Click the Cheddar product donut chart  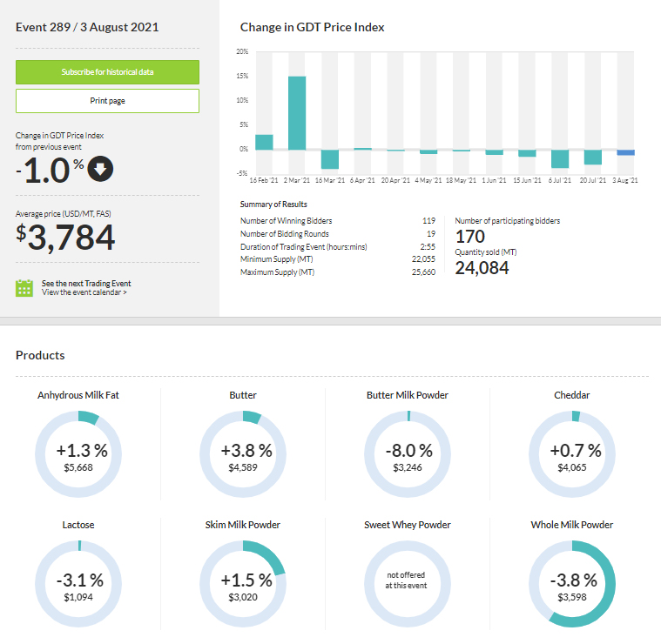click(572, 454)
